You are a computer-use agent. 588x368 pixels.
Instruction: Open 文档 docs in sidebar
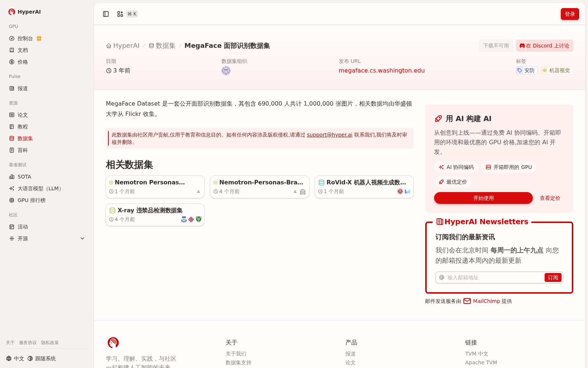point(47,50)
